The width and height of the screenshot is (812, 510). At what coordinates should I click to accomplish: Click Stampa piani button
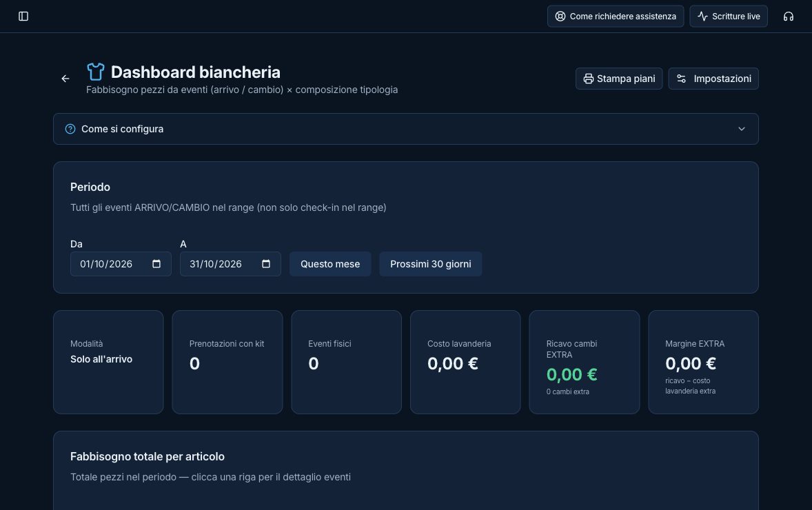619,79
